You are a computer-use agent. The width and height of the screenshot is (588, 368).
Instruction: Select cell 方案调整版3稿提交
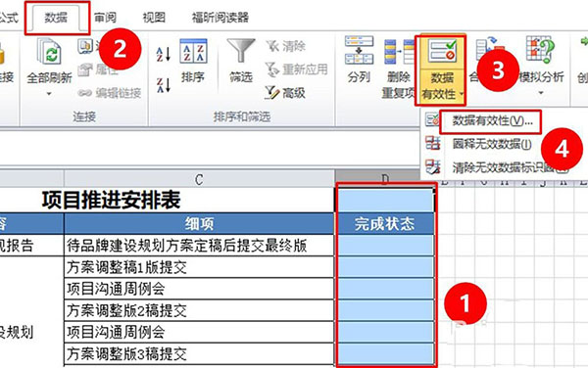[x=199, y=353]
